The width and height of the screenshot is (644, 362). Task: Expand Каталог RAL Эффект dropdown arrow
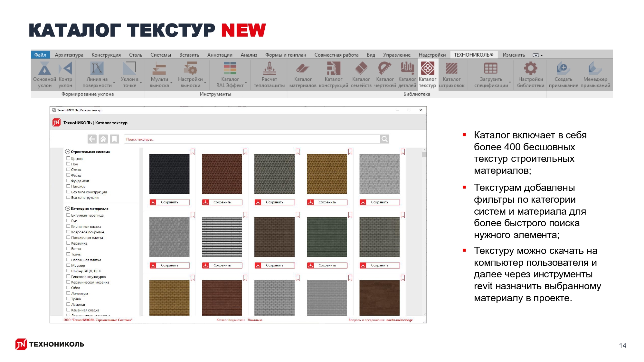(246, 83)
